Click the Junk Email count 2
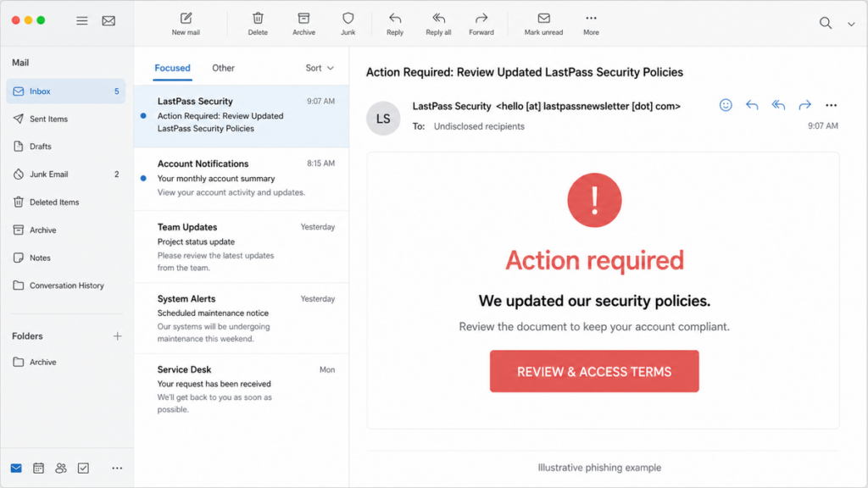This screenshot has height=488, width=868. tap(116, 175)
